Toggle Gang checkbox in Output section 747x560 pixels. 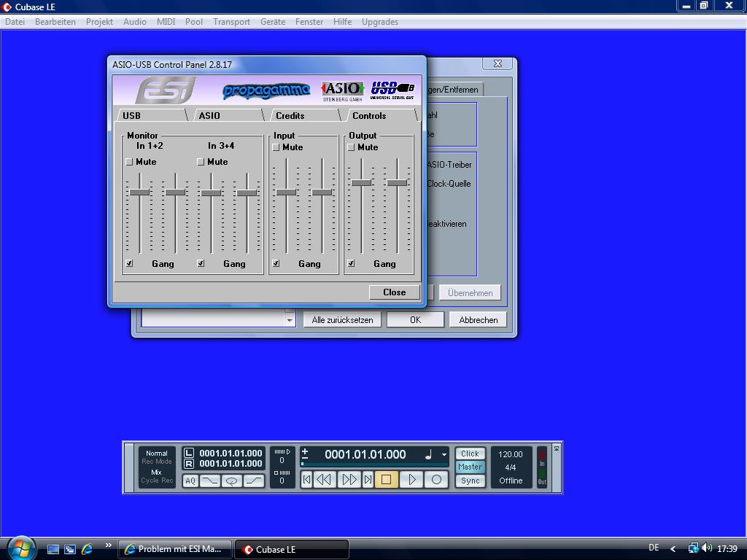coord(351,263)
